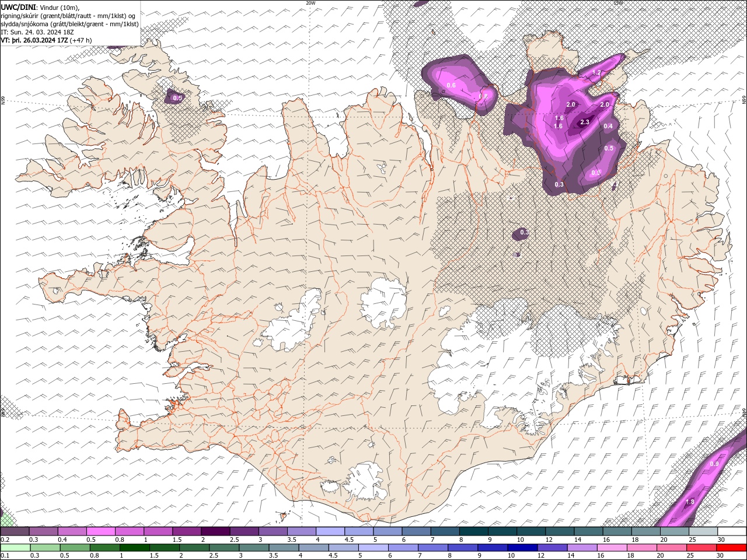
Task: Click the bright red swatch labeled 30 in lower legend
Action: pyautogui.click(x=731, y=548)
